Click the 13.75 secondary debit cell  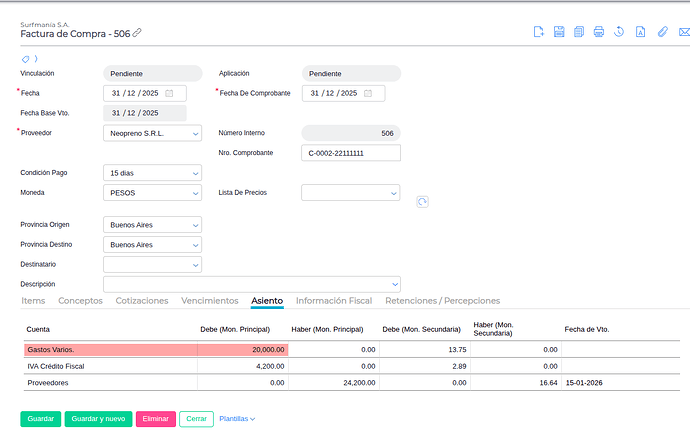tap(425, 350)
